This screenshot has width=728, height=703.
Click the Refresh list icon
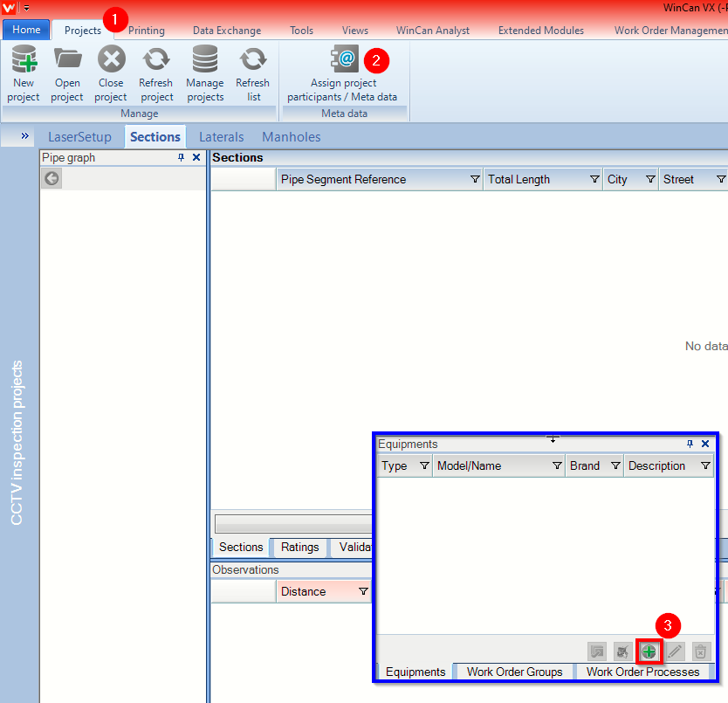[x=252, y=59]
